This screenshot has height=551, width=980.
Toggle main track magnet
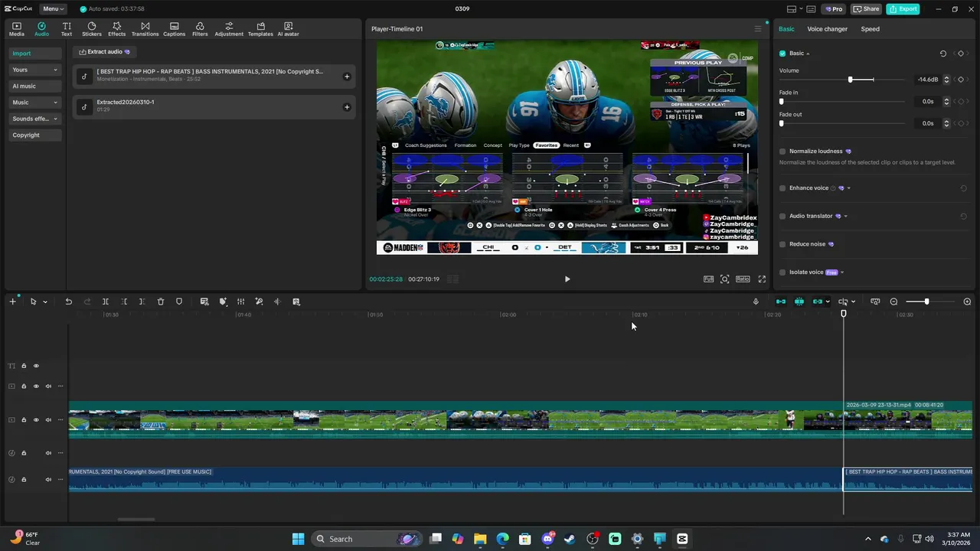[781, 302]
